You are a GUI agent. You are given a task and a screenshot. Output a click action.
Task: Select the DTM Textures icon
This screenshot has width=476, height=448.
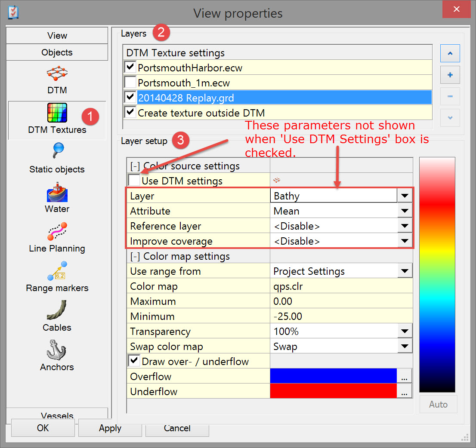57,114
